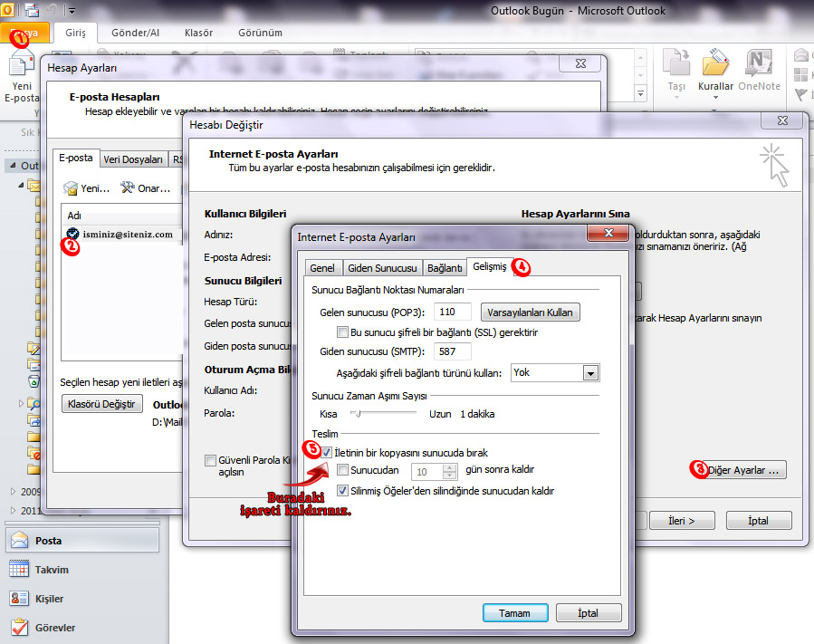814x644 pixels.
Task: Switch to the Görünüm ribbon tab
Action: (x=260, y=33)
